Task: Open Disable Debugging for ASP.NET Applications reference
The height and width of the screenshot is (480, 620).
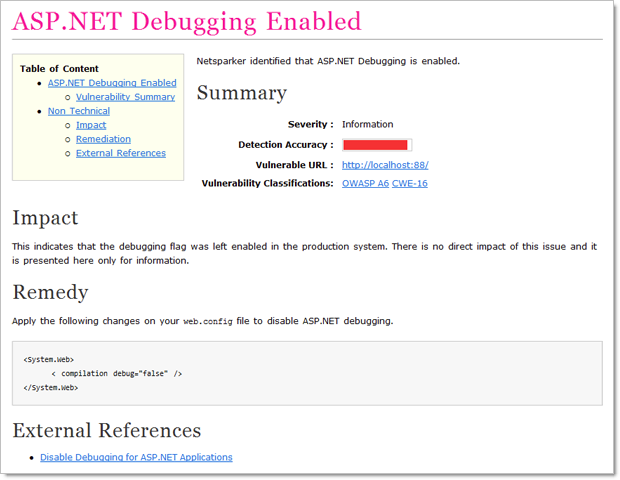Action: pyautogui.click(x=136, y=457)
